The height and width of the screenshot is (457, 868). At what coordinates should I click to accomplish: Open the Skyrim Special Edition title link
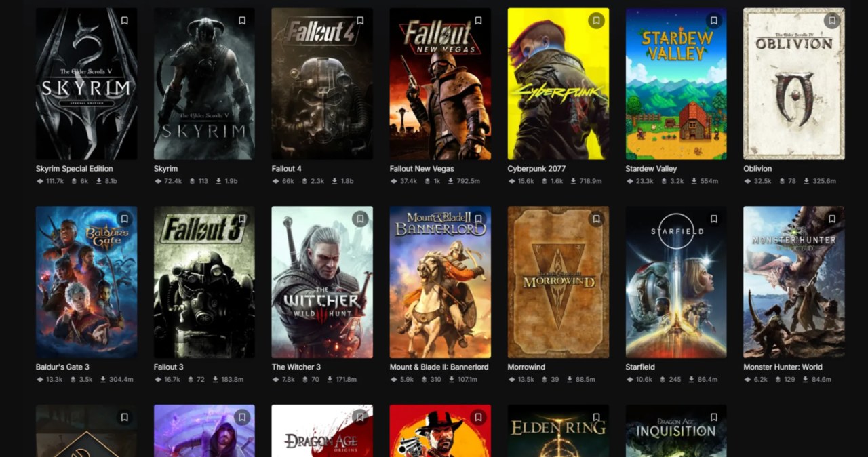pos(75,169)
